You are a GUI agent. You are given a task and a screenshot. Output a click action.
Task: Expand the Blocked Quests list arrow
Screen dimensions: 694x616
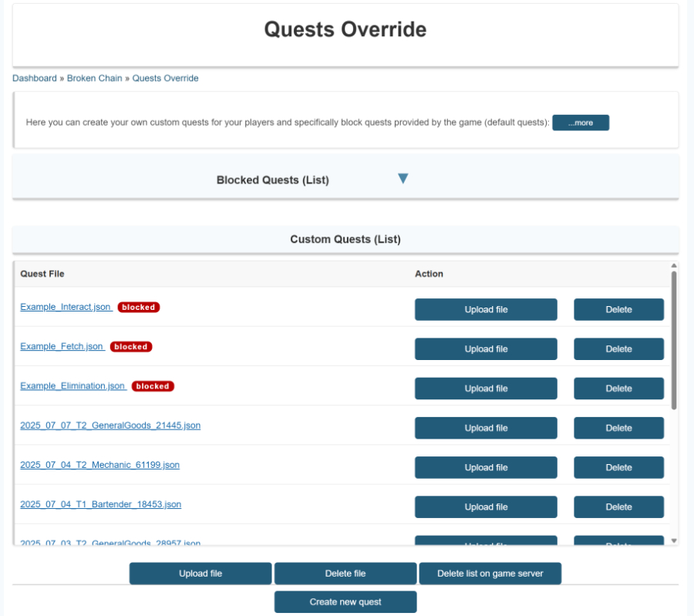402,179
